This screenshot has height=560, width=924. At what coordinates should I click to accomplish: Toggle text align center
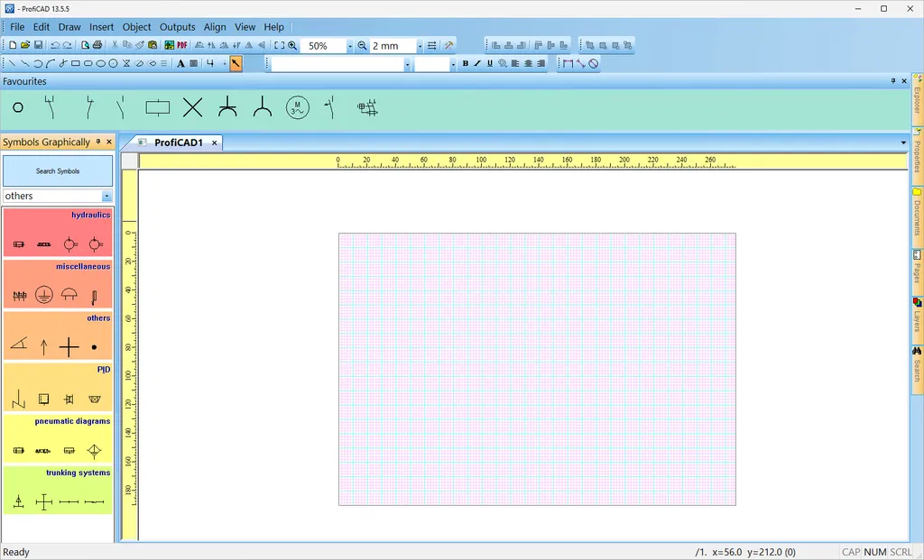coord(529,64)
